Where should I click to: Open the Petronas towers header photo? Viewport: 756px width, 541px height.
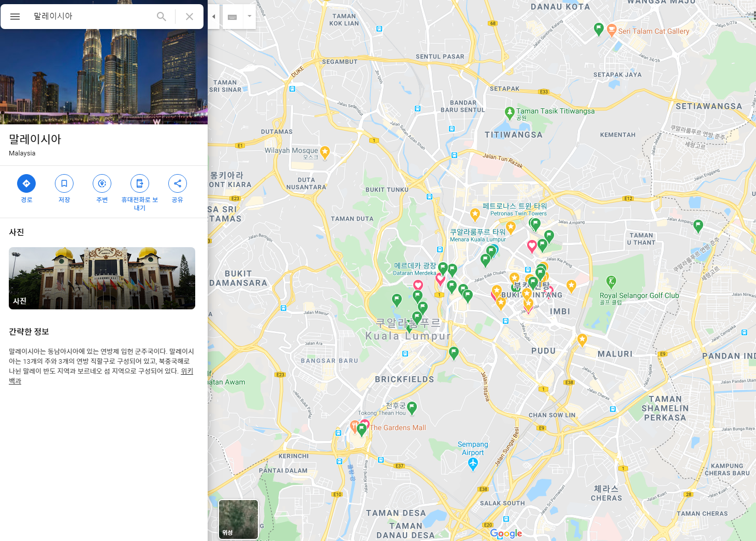point(104,77)
